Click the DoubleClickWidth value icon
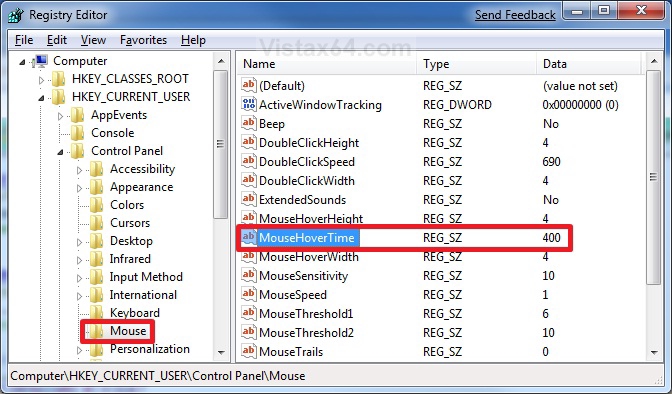Viewport: 672px width, 394px height. pyautogui.click(x=249, y=180)
